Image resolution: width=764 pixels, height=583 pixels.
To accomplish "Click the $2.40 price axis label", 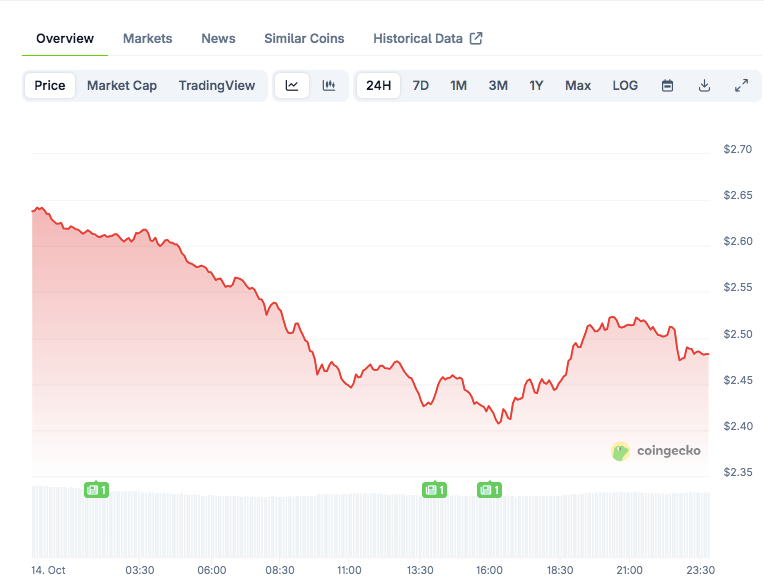I will click(x=738, y=426).
